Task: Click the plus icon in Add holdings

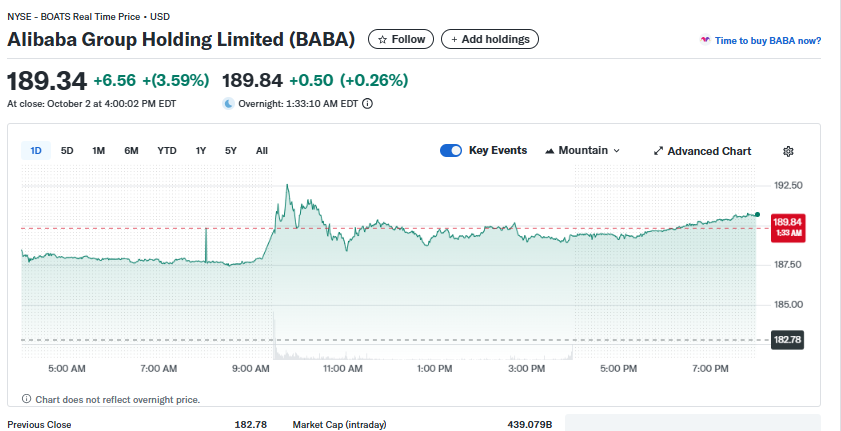Action: (455, 40)
